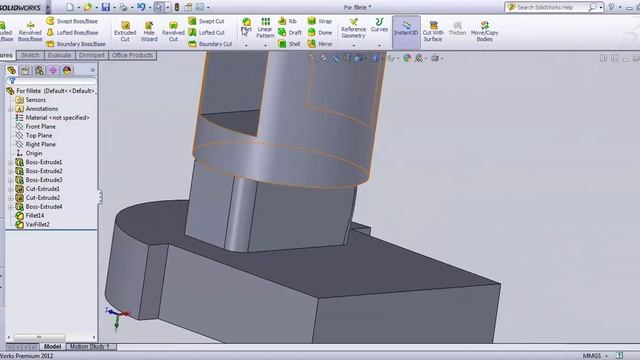Open the Reference Geometry tool

(353, 28)
